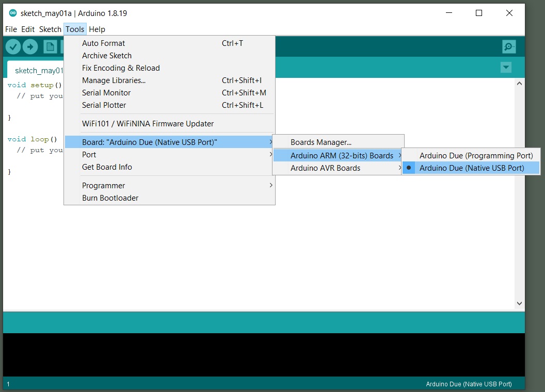Open Serial Monitor magnifier icon in toolbar
Screen dimensions: 545x392
pos(509,47)
